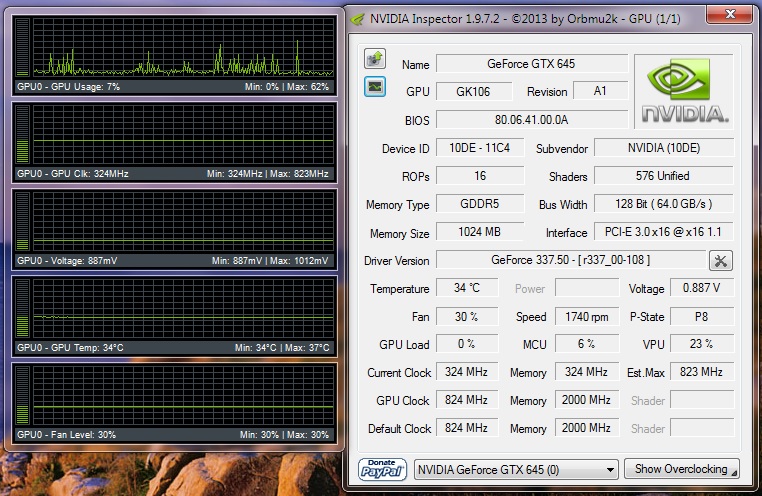
Task: Click the GPU Usage monitor graph
Action: (183, 47)
